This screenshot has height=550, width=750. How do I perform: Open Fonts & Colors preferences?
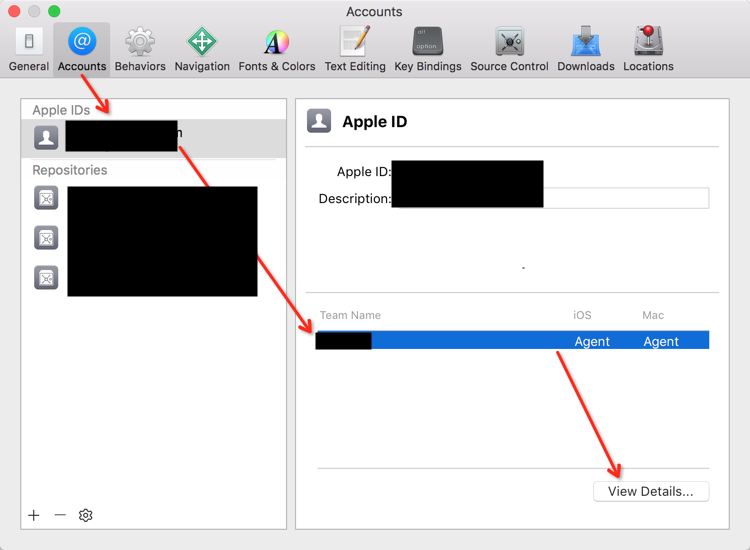276,49
